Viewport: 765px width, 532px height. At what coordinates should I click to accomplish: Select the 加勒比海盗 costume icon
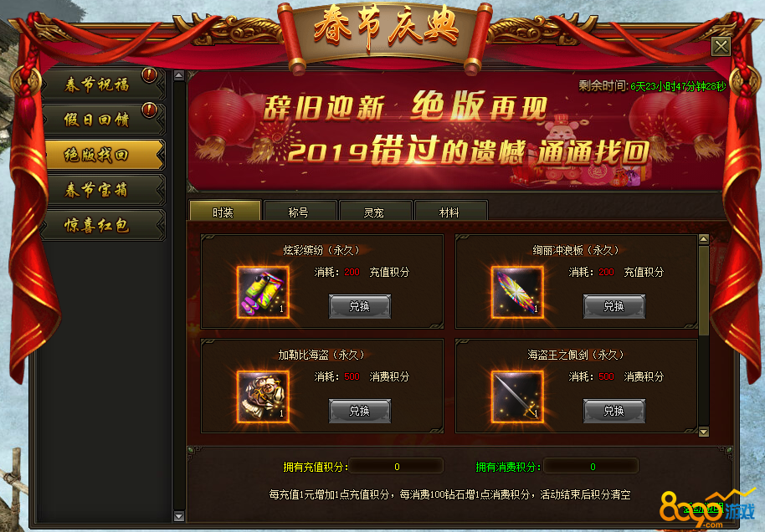pos(263,396)
